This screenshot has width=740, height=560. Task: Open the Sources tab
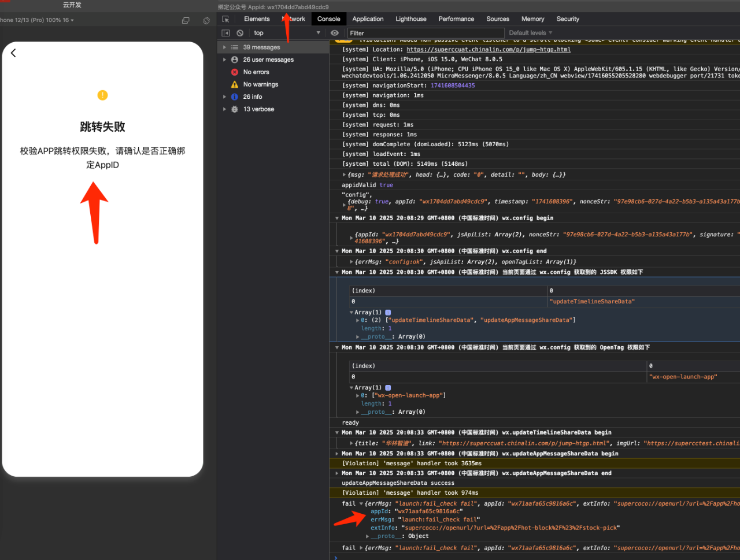498,19
